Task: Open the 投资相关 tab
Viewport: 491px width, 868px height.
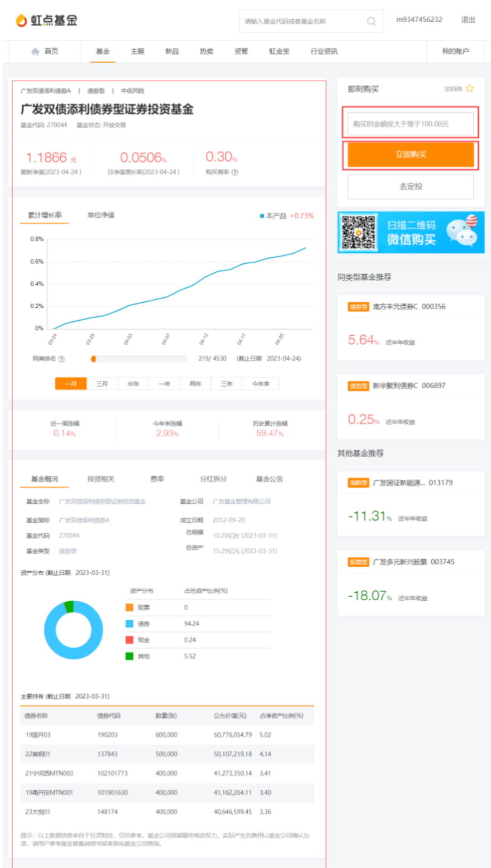Action: 101,479
